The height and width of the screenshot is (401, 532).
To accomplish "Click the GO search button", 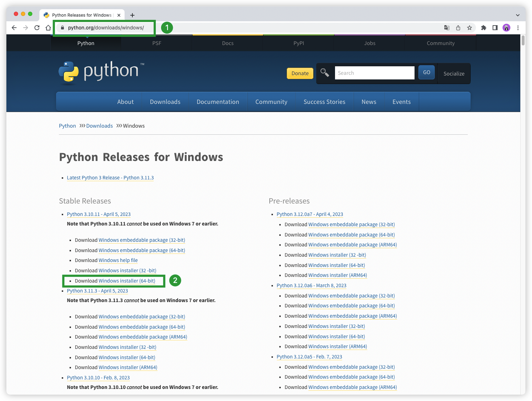I will click(x=427, y=72).
